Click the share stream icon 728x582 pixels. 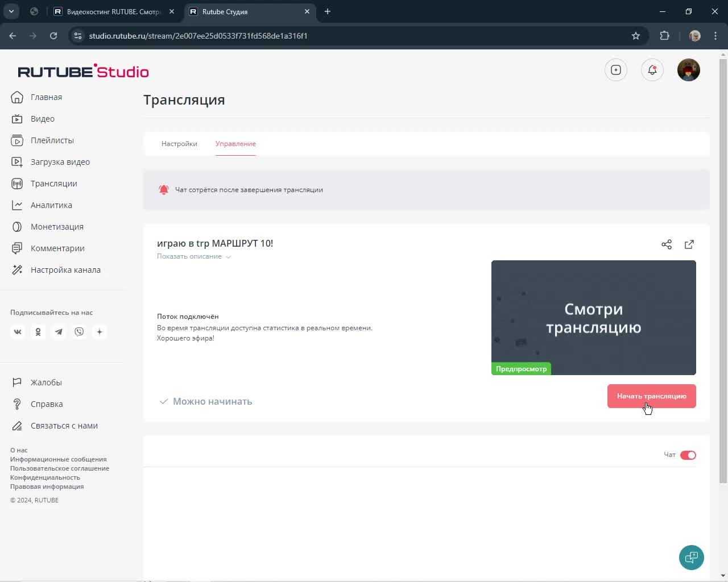click(x=667, y=244)
